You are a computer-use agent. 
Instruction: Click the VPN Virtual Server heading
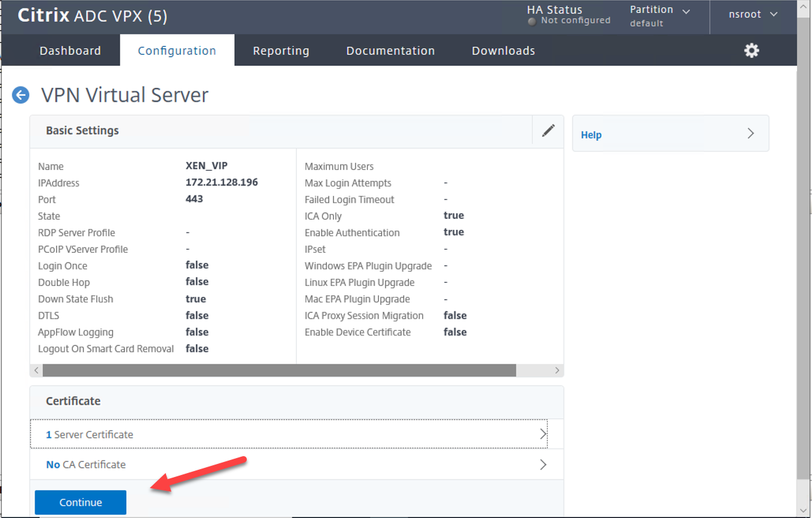click(x=125, y=95)
